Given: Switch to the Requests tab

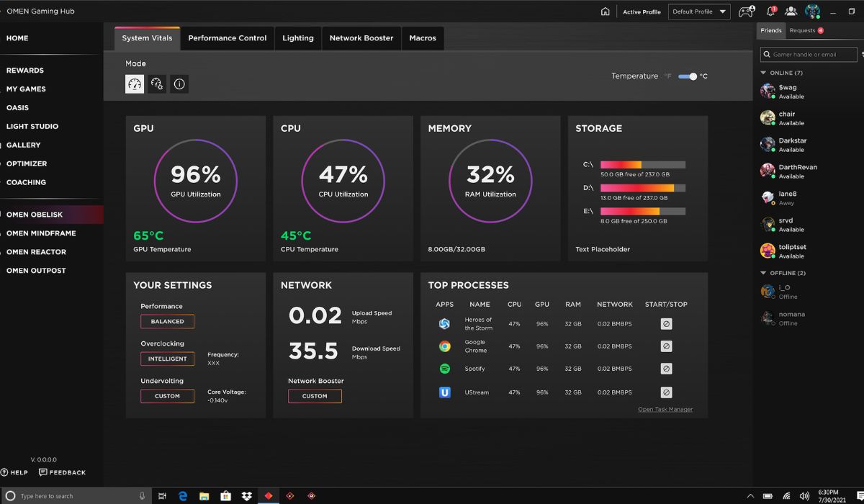Looking at the screenshot, I should [x=806, y=30].
